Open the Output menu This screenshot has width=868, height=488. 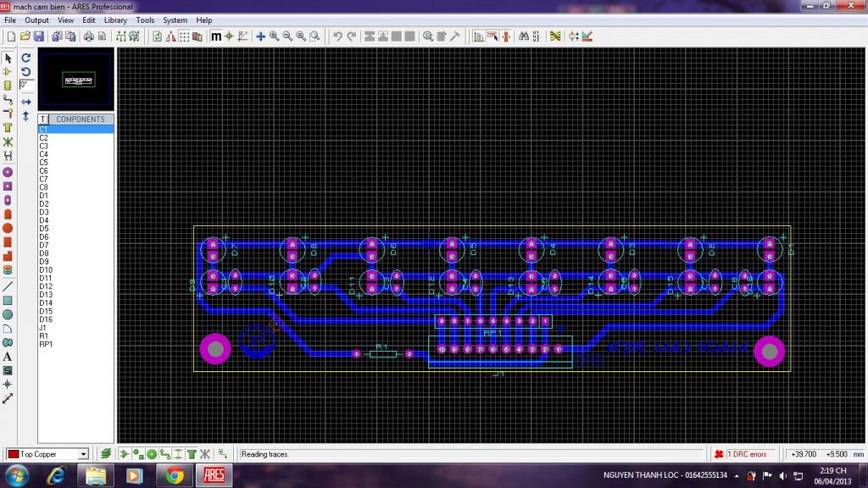point(36,19)
